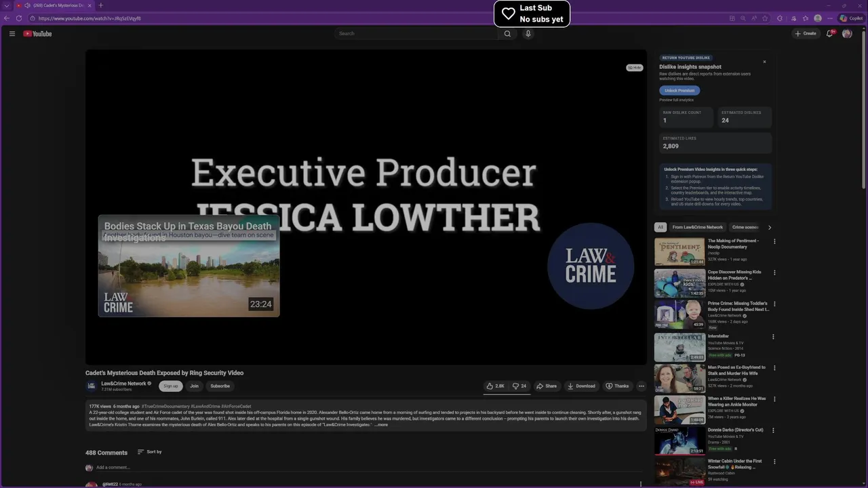Open The Making of Pentiment video

[679, 251]
